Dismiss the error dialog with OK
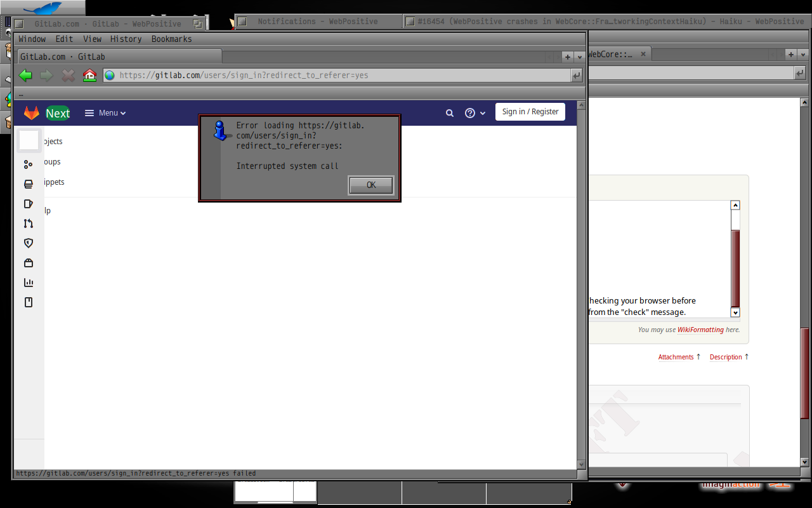812x508 pixels. pyautogui.click(x=371, y=185)
